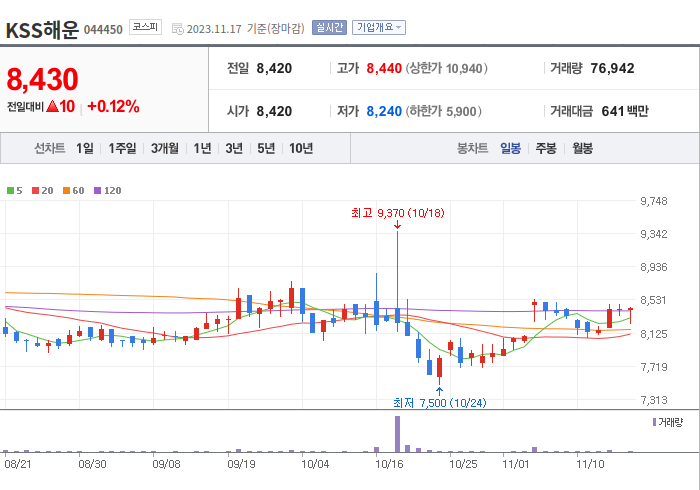Select the 1년 line chart tab
Screen dimensions: 700x490
coord(202,148)
